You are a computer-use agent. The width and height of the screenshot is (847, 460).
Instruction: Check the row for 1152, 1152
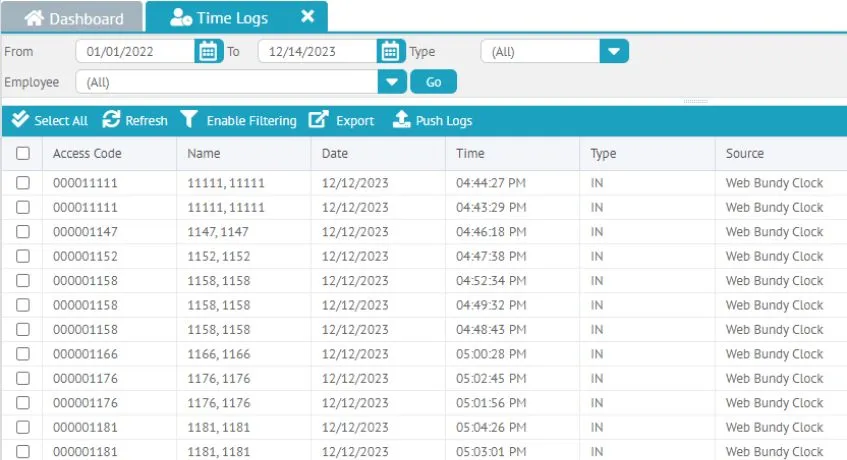(x=23, y=256)
